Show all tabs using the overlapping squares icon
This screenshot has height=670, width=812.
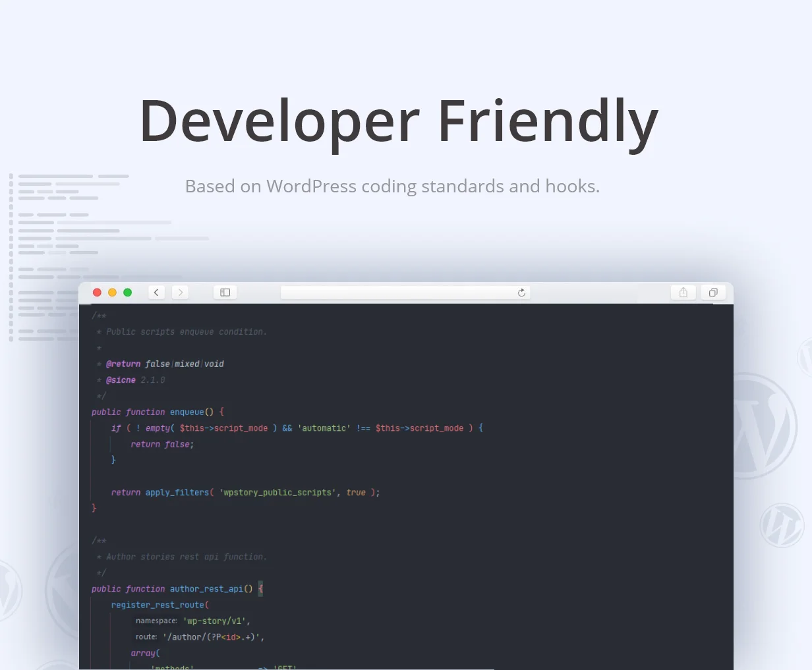coord(713,293)
